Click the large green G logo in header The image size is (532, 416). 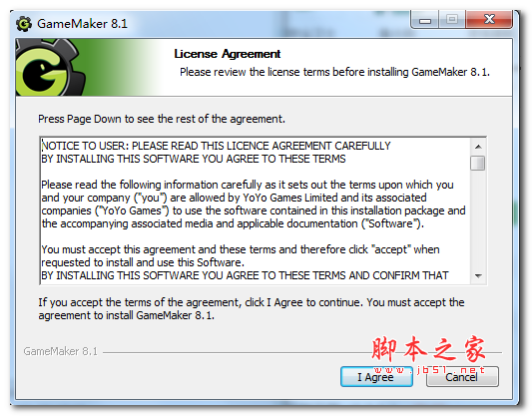(50, 67)
